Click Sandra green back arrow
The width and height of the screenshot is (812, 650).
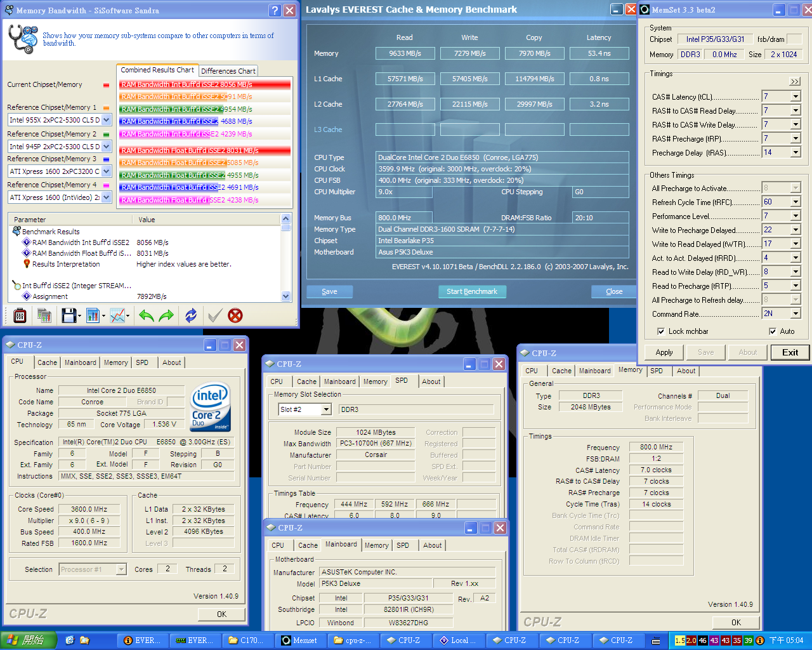pos(147,315)
